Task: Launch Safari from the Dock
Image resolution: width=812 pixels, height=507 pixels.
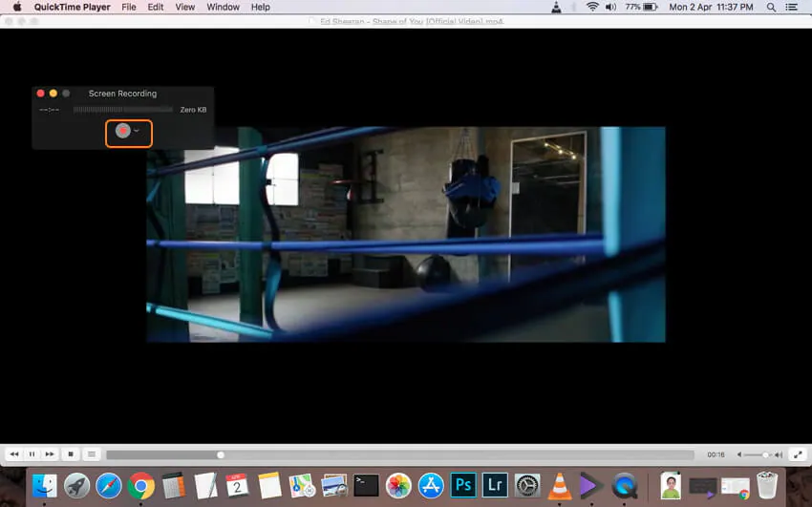Action: (x=109, y=486)
